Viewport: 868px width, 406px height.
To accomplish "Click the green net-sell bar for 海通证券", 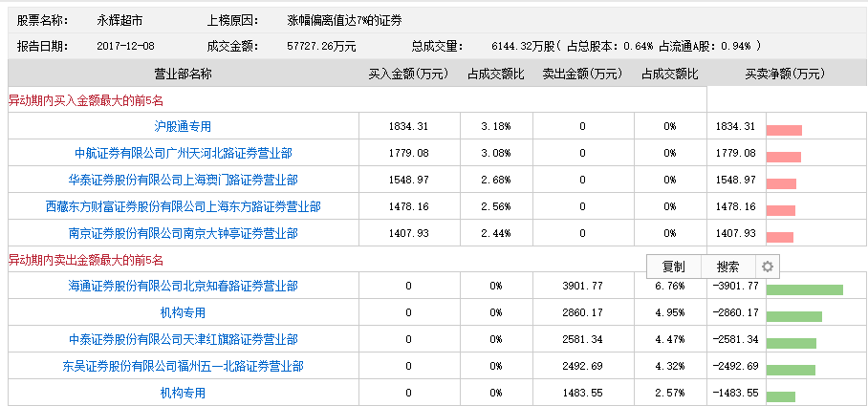I will pyautogui.click(x=804, y=289).
